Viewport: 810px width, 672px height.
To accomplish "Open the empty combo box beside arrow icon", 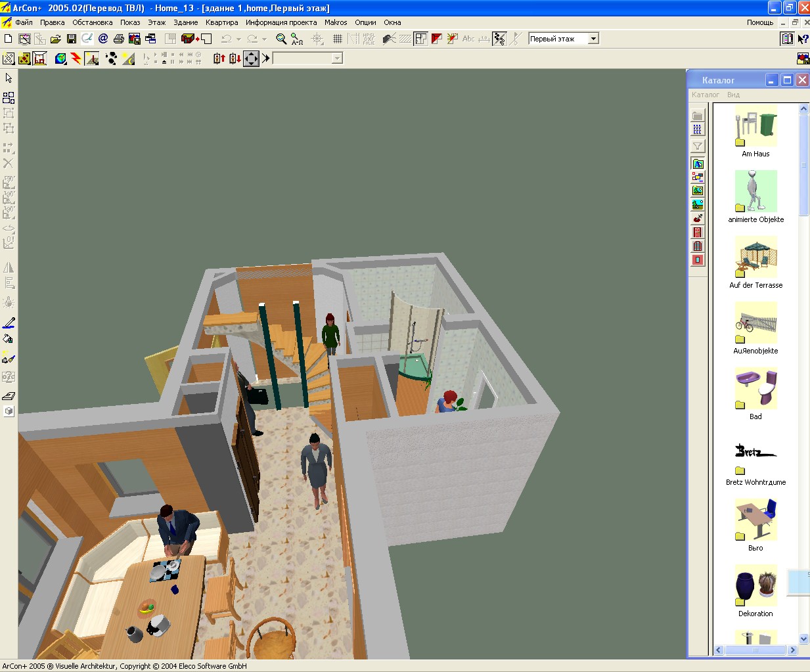I will pyautogui.click(x=307, y=58).
